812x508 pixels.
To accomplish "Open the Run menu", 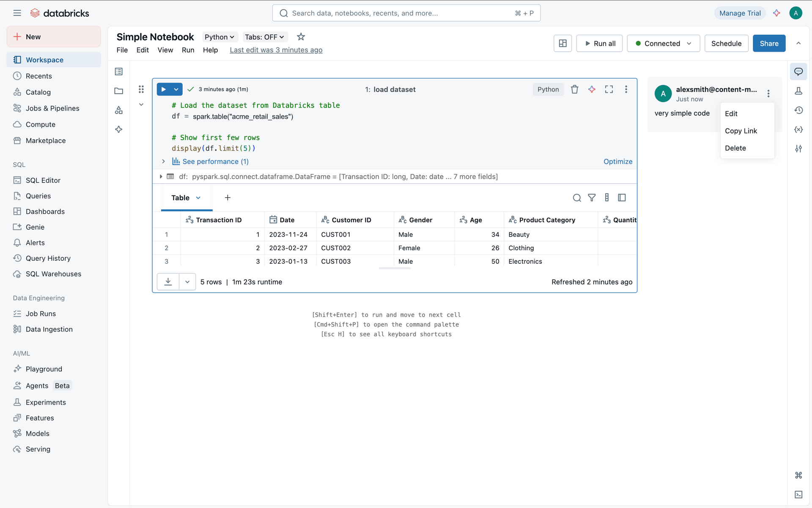I will pyautogui.click(x=188, y=50).
